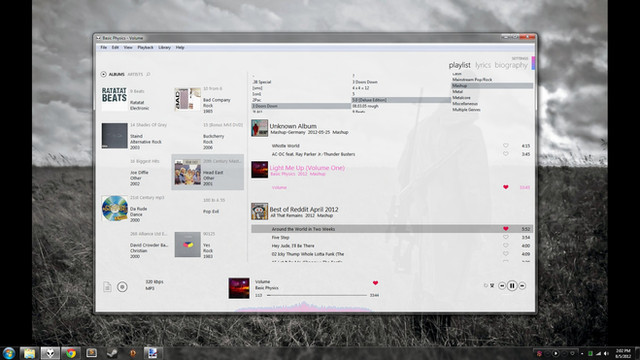Switch to the lyrics tab
The height and width of the screenshot is (360, 640).
tap(483, 65)
